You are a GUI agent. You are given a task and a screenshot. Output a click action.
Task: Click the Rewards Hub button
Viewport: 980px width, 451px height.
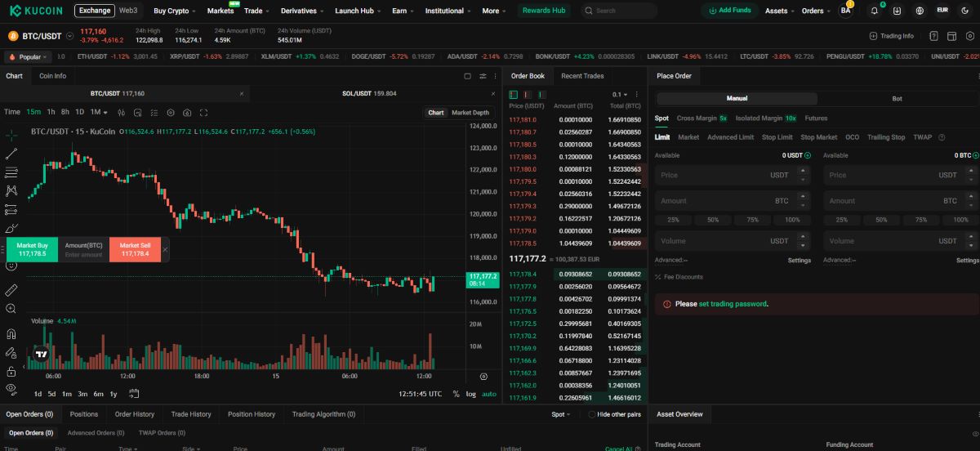click(543, 11)
